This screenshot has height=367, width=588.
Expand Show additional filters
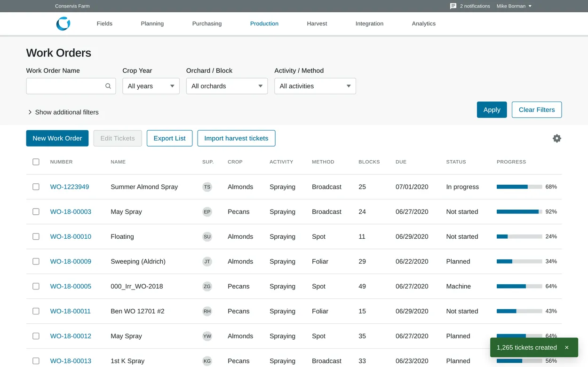[x=63, y=112]
